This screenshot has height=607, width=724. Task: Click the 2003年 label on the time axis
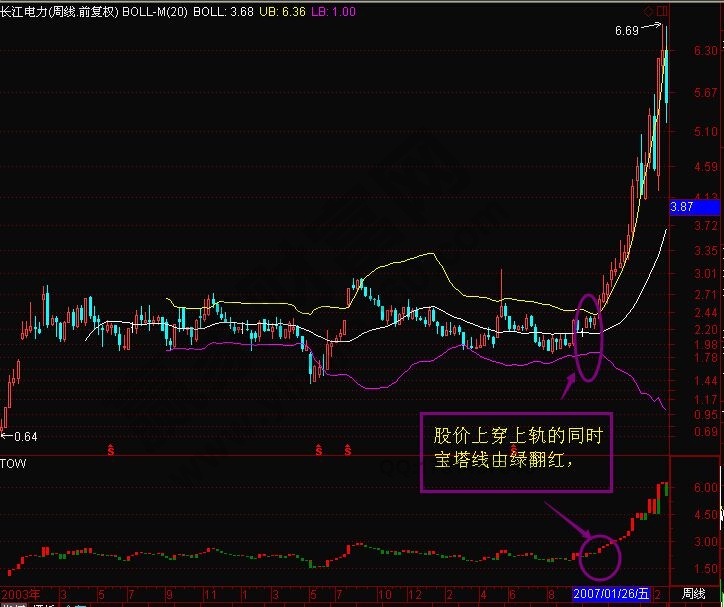[x=22, y=593]
